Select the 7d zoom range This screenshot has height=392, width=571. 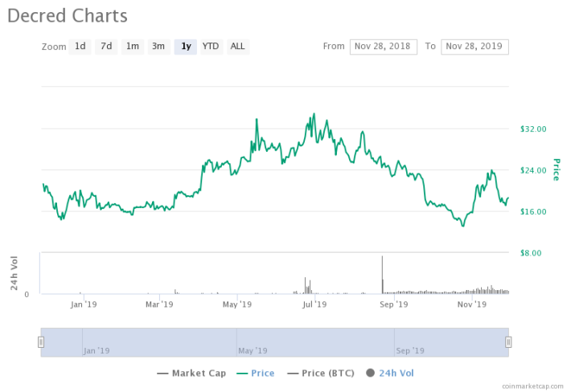106,47
